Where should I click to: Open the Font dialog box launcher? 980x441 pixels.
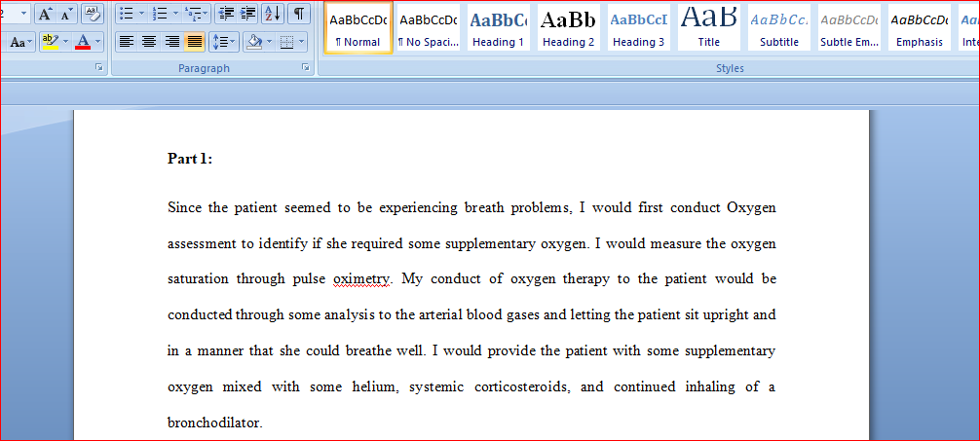click(98, 67)
